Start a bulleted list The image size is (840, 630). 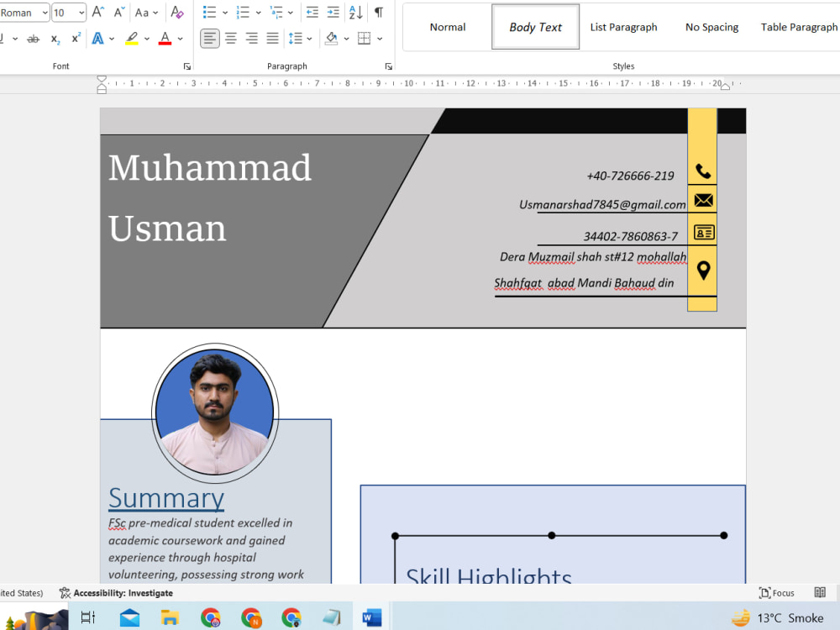pos(209,13)
